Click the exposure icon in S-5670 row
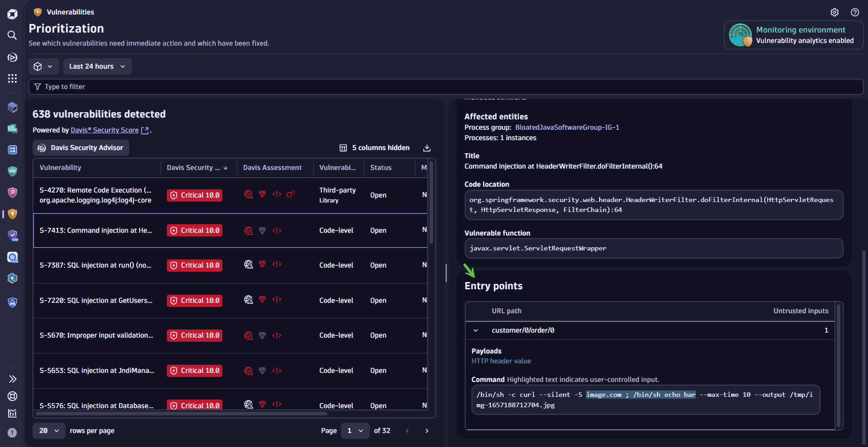This screenshot has height=447, width=868. [248, 335]
